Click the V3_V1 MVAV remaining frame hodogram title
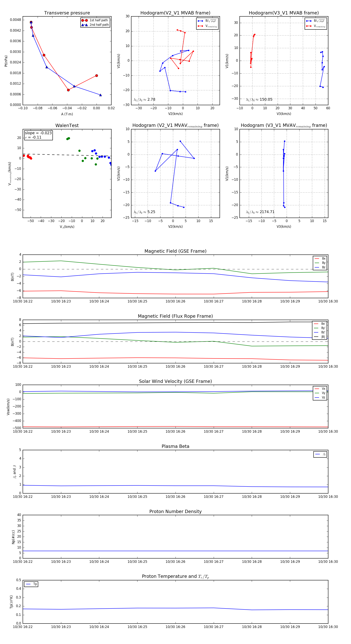The height and width of the screenshot is (644, 351). [284, 125]
